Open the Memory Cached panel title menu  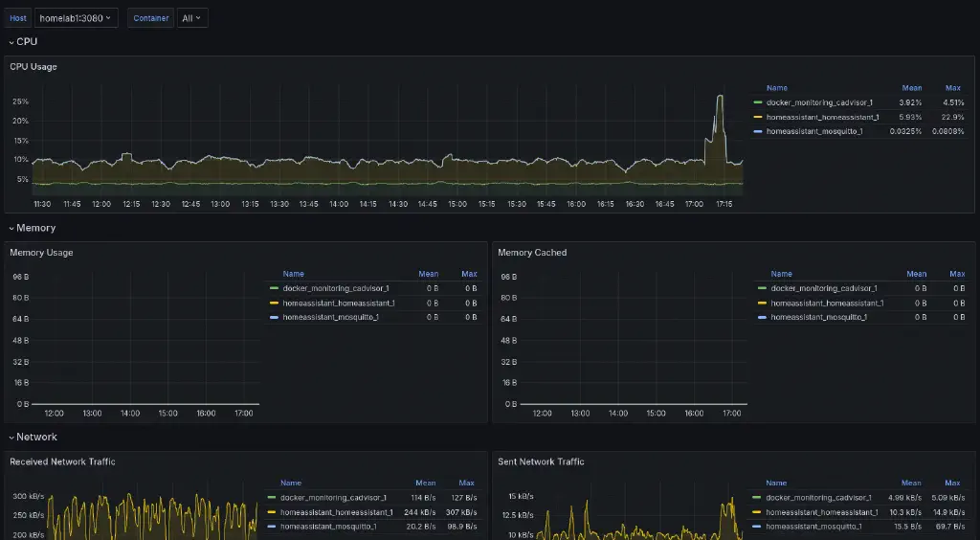click(x=532, y=253)
